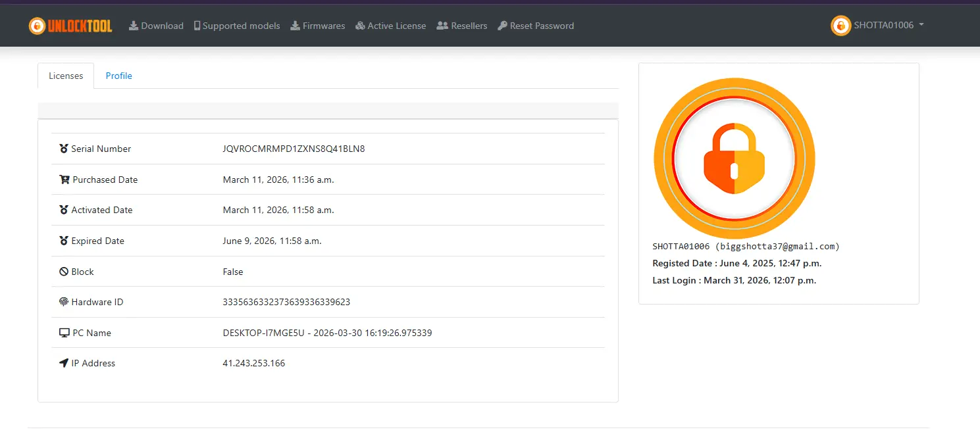The height and width of the screenshot is (440, 980).
Task: Click the monitor icon beside PC Name
Action: coord(64,333)
